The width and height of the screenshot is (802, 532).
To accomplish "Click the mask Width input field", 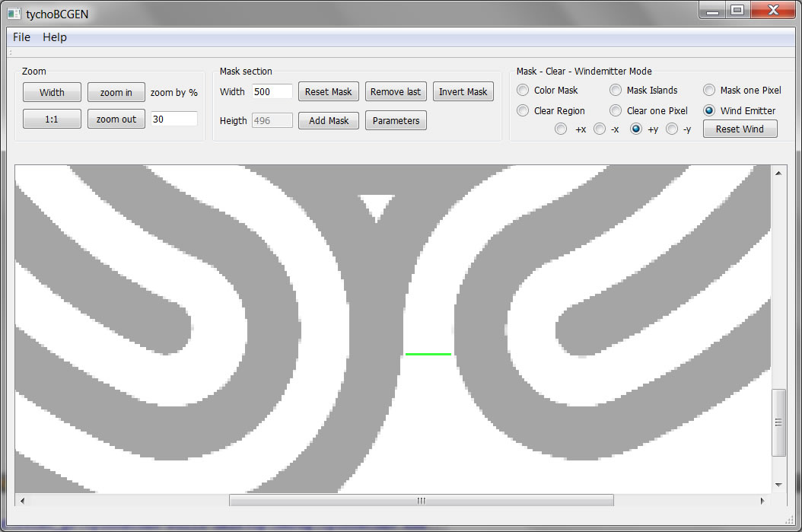I will [272, 91].
